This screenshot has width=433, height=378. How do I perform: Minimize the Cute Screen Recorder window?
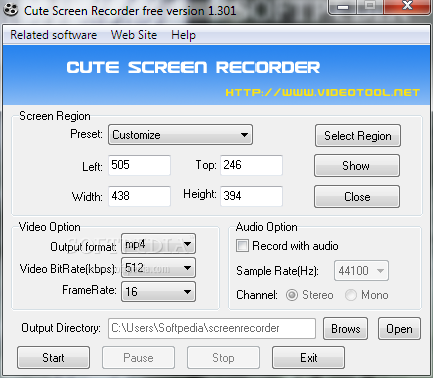click(343, 7)
